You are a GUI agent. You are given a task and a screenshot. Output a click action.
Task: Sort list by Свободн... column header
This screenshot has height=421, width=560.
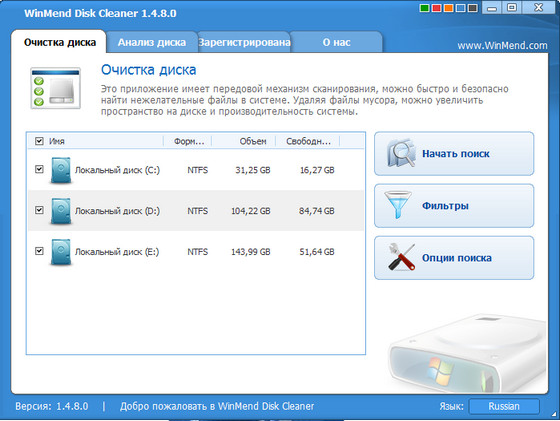tap(308, 141)
